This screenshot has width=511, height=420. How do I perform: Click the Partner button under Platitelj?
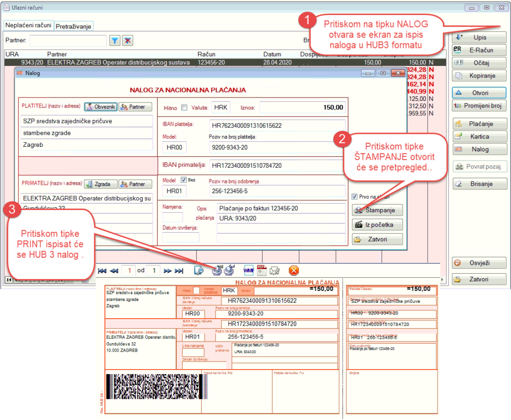(x=135, y=107)
